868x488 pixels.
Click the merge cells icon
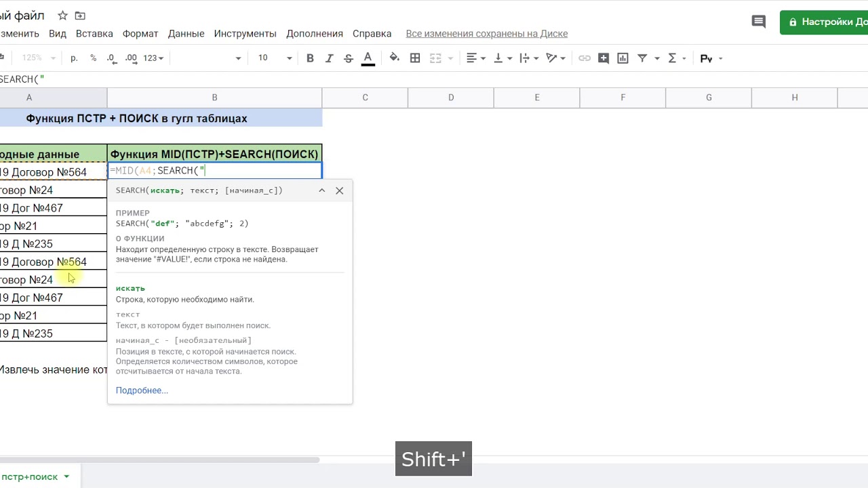click(x=435, y=58)
